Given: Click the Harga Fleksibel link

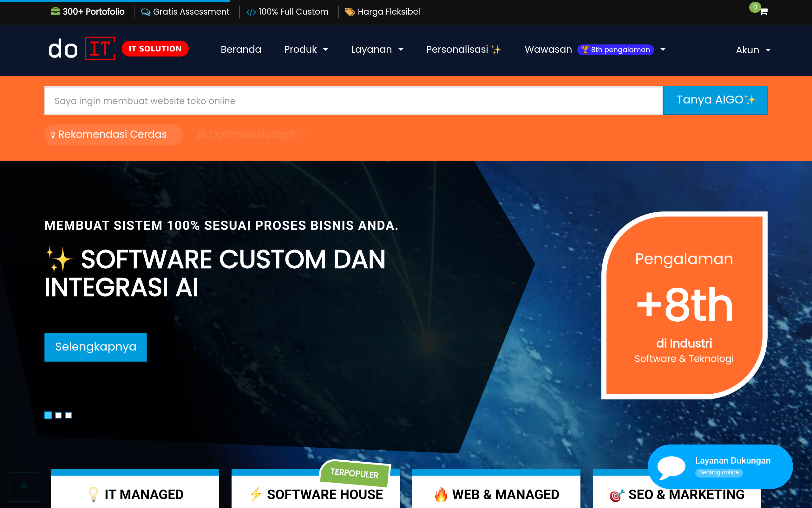Looking at the screenshot, I should coord(383,12).
